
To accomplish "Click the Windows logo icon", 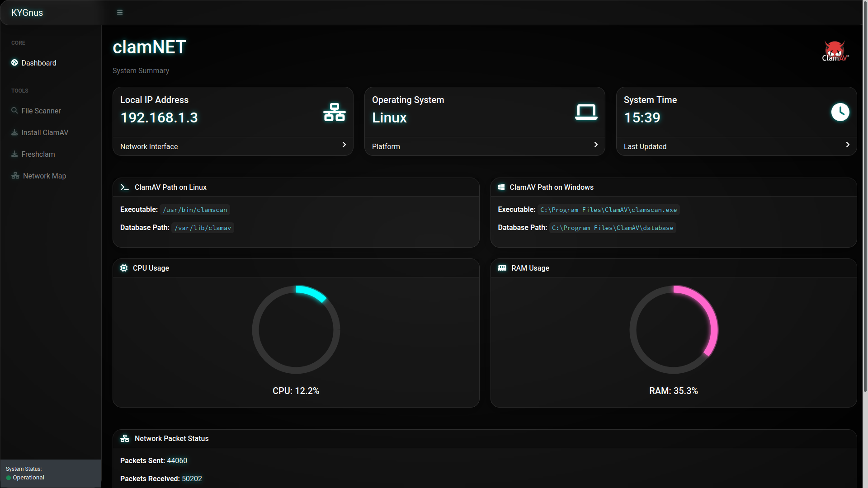I will [501, 187].
